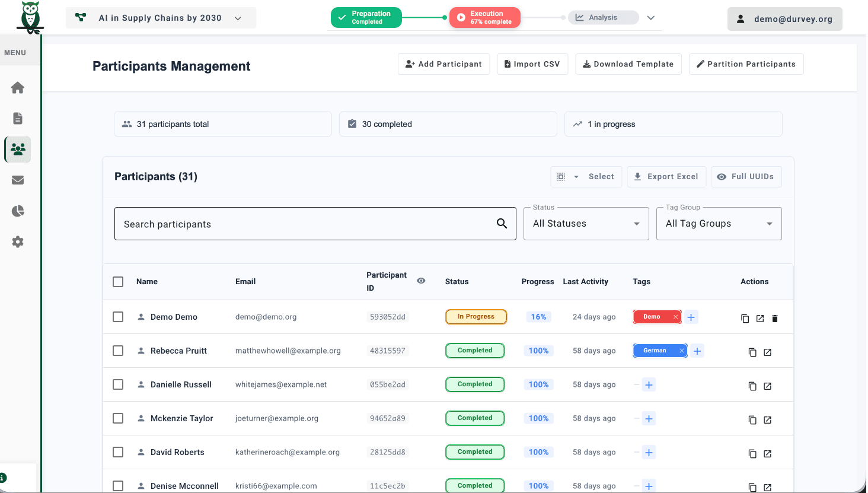Open Rebecca Pruitt's profile via external link icon
The image size is (868, 493).
pyautogui.click(x=767, y=352)
